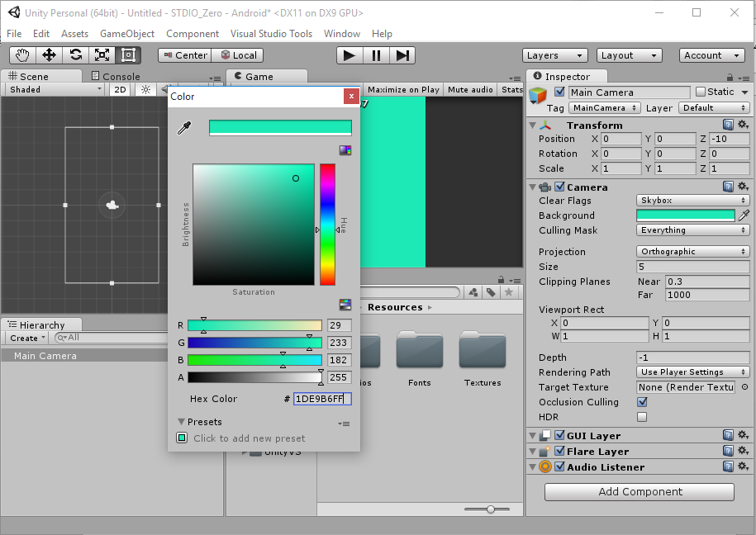Screen dimensions: 756x535
Task: Click the Add Component button
Action: click(x=640, y=491)
